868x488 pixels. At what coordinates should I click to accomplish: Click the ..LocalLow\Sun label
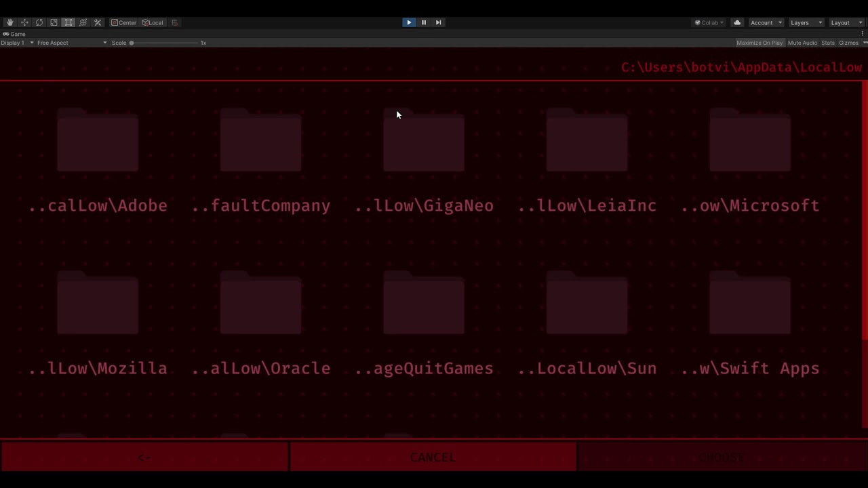pos(587,368)
